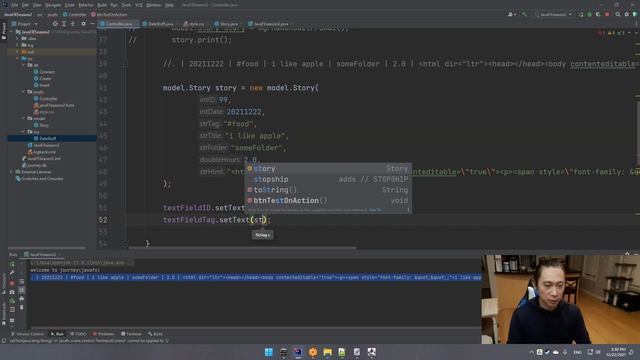Expand the .idea folder node

tap(18, 38)
